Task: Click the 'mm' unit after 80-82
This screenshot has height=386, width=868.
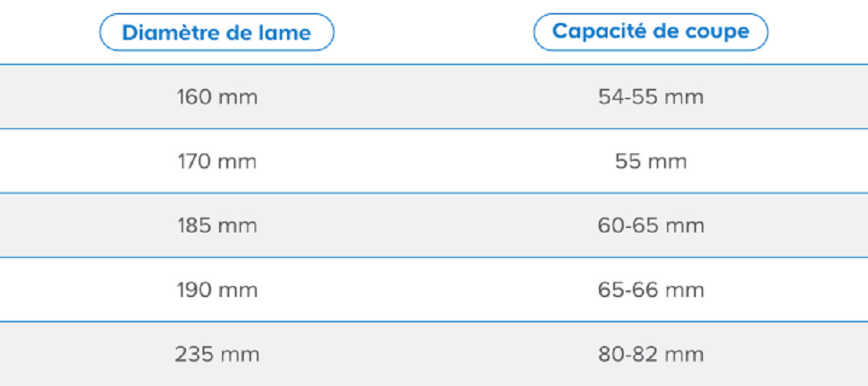Action: (x=684, y=355)
